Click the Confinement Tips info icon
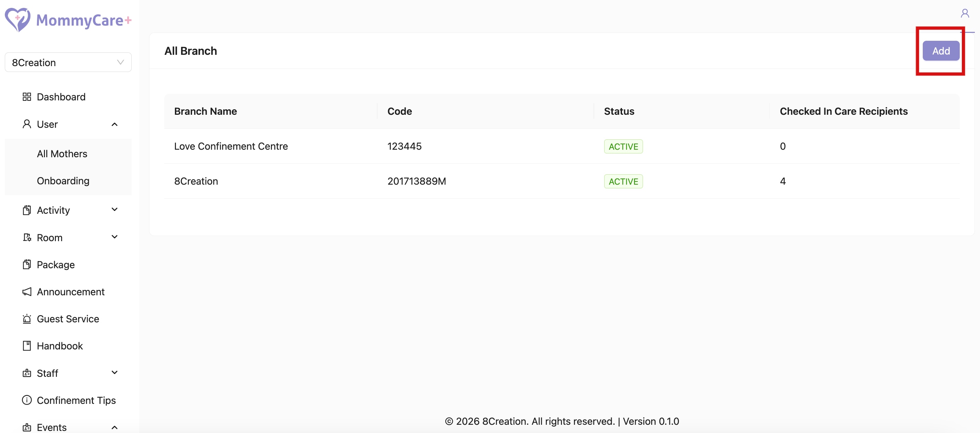This screenshot has width=980, height=433. coord(27,400)
